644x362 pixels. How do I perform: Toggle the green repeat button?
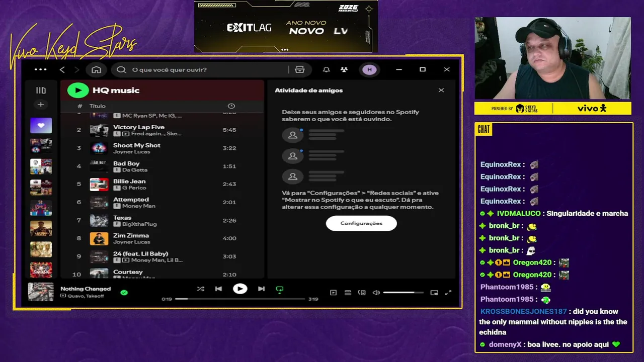pos(280,289)
